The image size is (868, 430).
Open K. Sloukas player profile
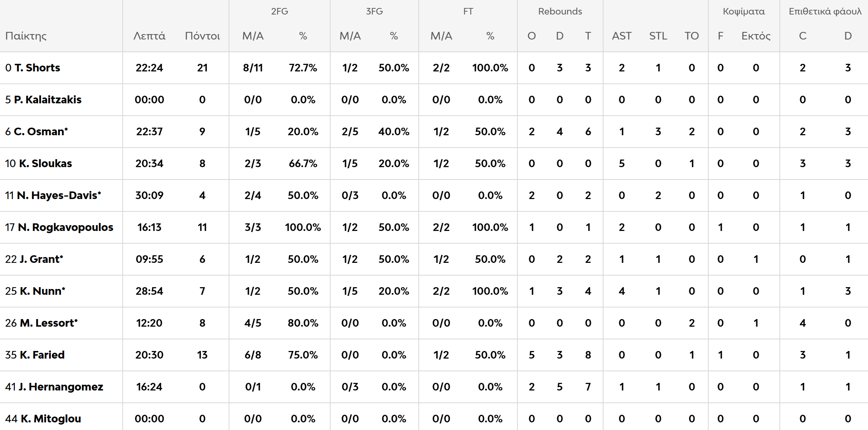[45, 164]
